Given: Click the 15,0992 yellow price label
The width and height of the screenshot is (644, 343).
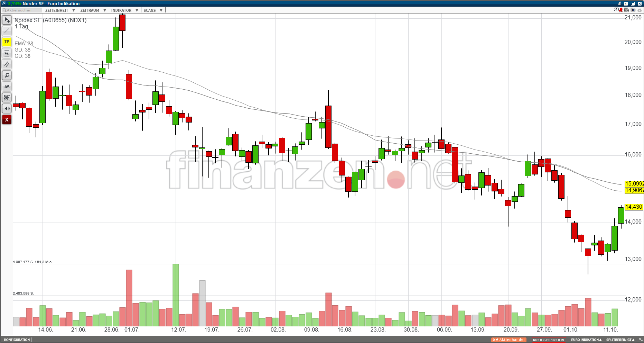Looking at the screenshot, I should tap(634, 183).
